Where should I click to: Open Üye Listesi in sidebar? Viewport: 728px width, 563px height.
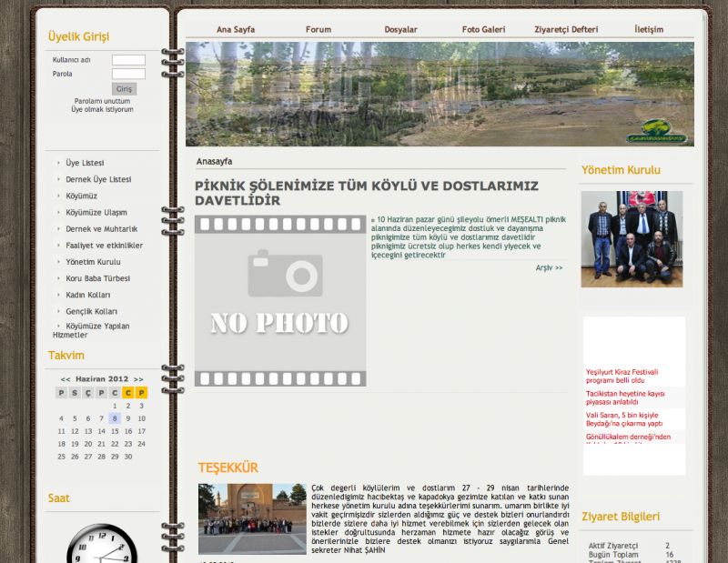(x=85, y=163)
